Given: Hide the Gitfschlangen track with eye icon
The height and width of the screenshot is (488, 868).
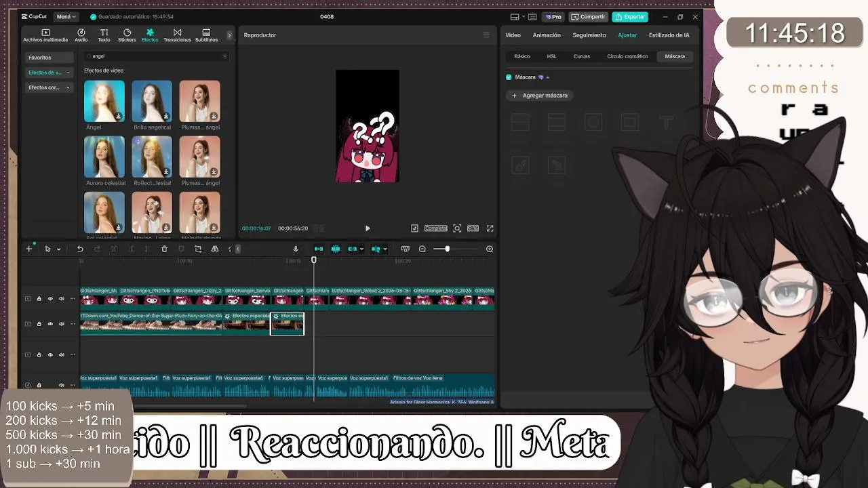Looking at the screenshot, I should pos(50,299).
